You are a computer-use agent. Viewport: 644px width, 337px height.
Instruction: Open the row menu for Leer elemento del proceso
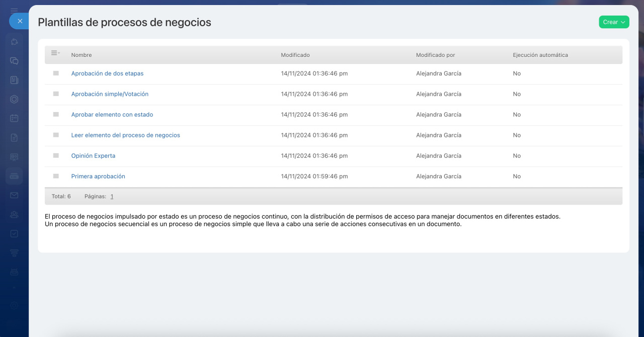(56, 136)
